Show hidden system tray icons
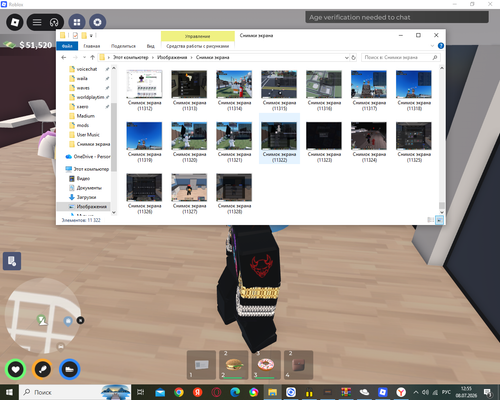 coord(416,392)
